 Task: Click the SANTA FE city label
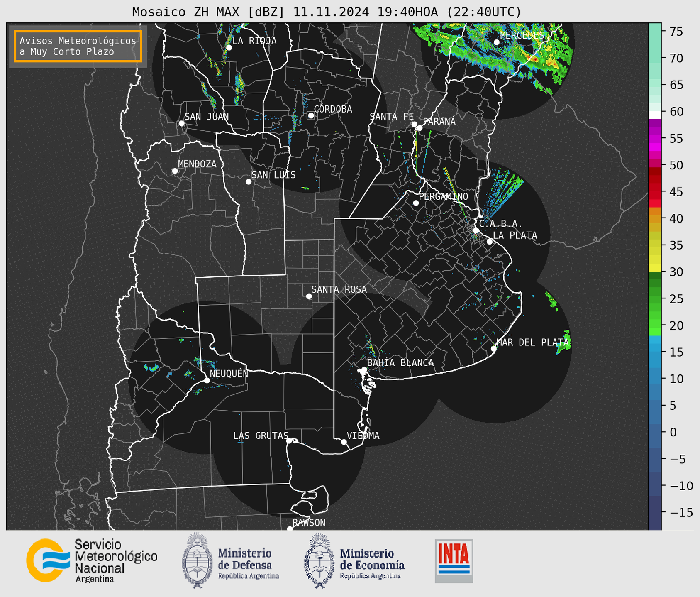tap(392, 117)
